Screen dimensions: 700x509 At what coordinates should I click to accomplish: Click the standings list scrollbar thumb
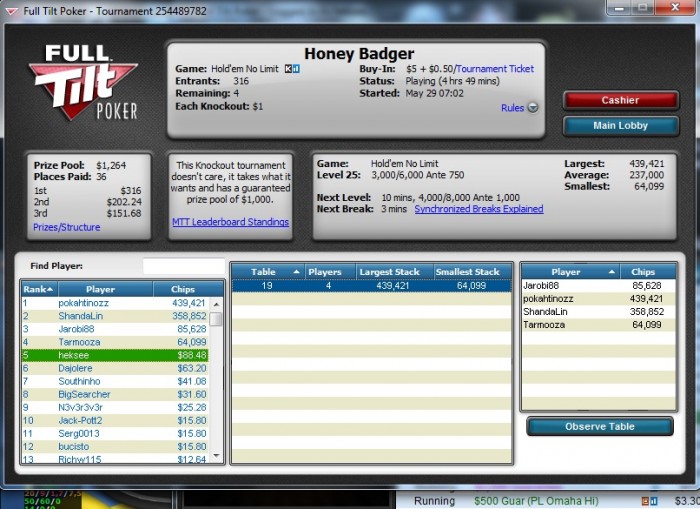[x=216, y=319]
